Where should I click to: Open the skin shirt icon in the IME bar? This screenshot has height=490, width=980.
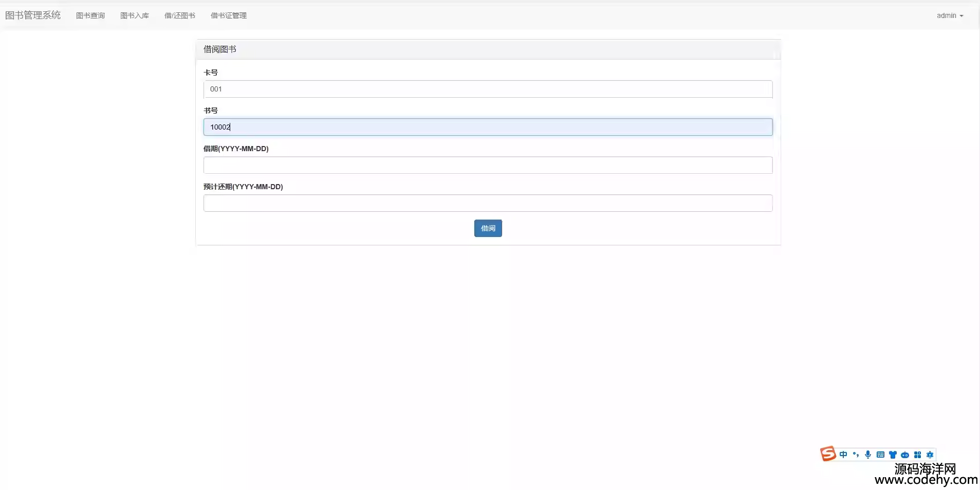point(893,455)
